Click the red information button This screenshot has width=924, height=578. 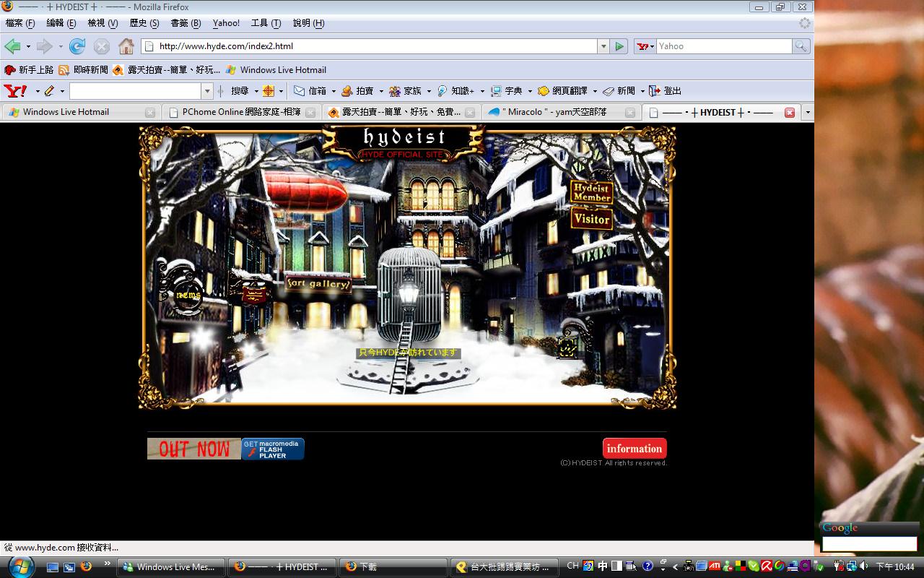635,449
